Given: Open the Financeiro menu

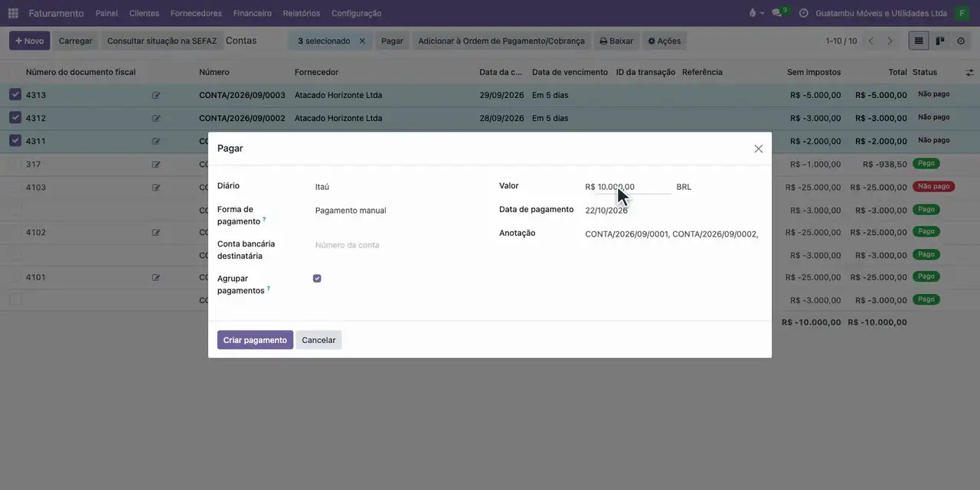Looking at the screenshot, I should [253, 13].
